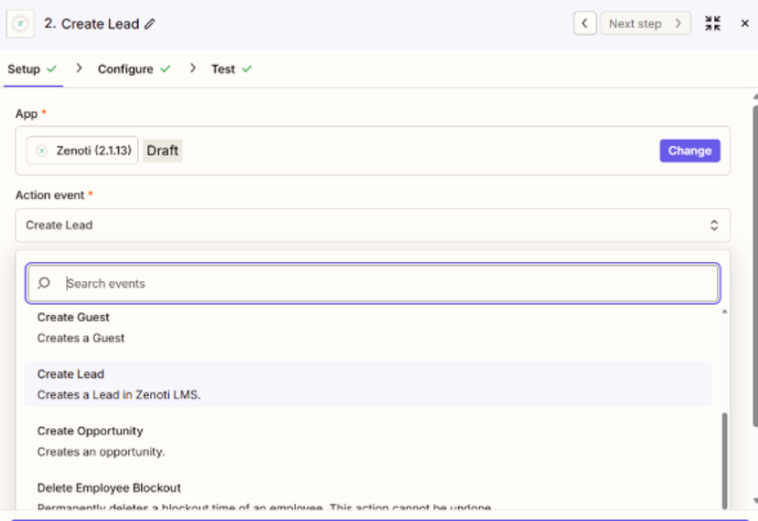Click the search magnifier icon
This screenshot has height=521, width=758.
click(x=44, y=284)
